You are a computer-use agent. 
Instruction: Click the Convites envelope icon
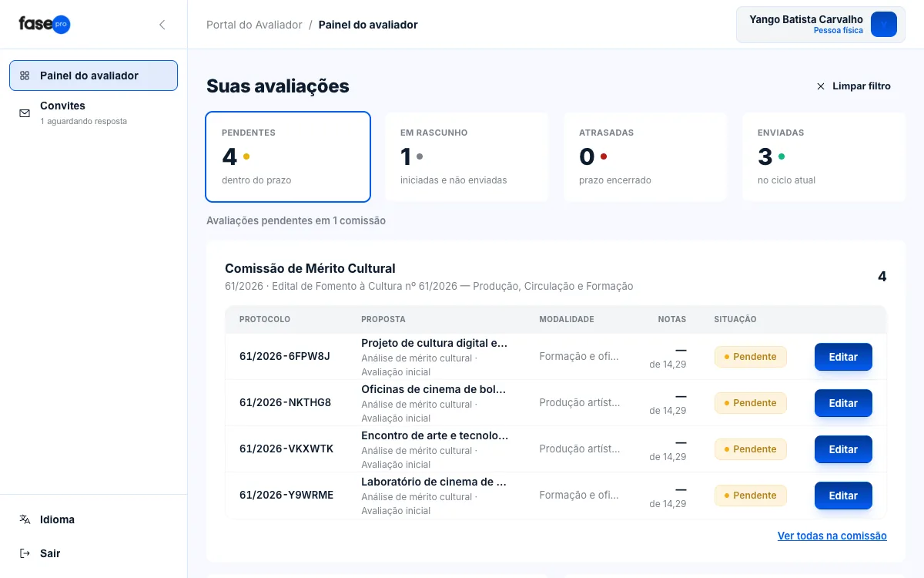[x=25, y=113]
